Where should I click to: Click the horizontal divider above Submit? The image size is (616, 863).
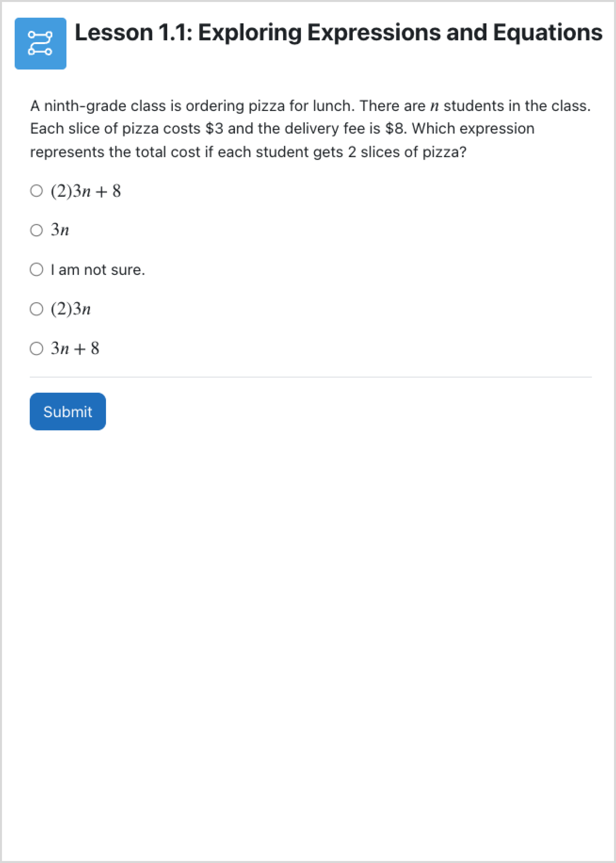tap(311, 377)
